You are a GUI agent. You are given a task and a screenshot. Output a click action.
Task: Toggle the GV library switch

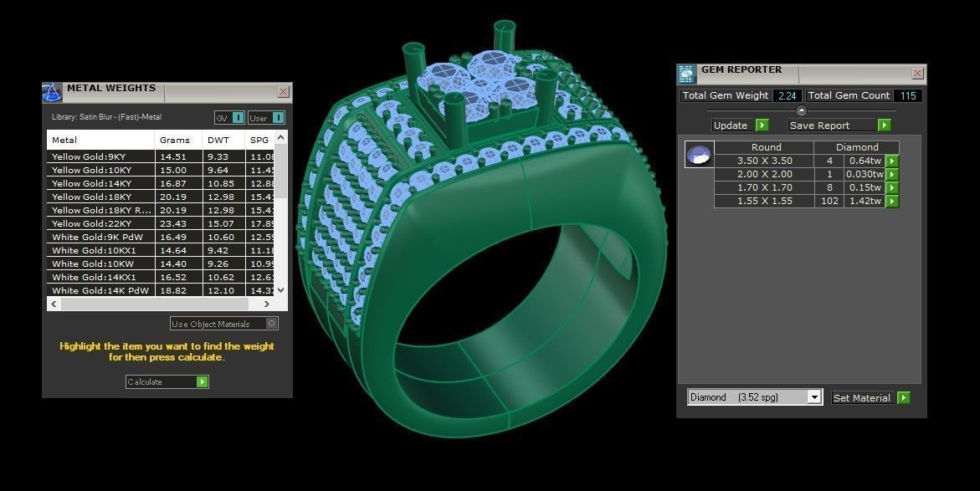[239, 117]
